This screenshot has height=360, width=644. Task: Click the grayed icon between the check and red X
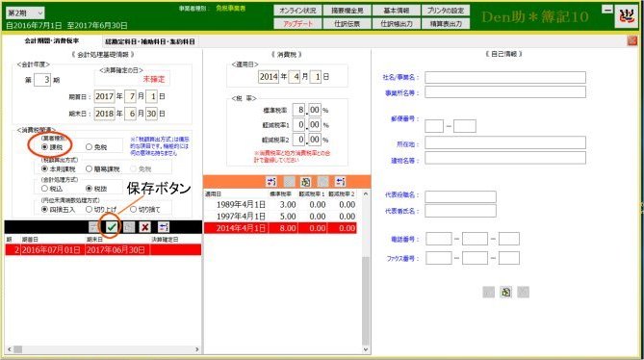pyautogui.click(x=129, y=227)
